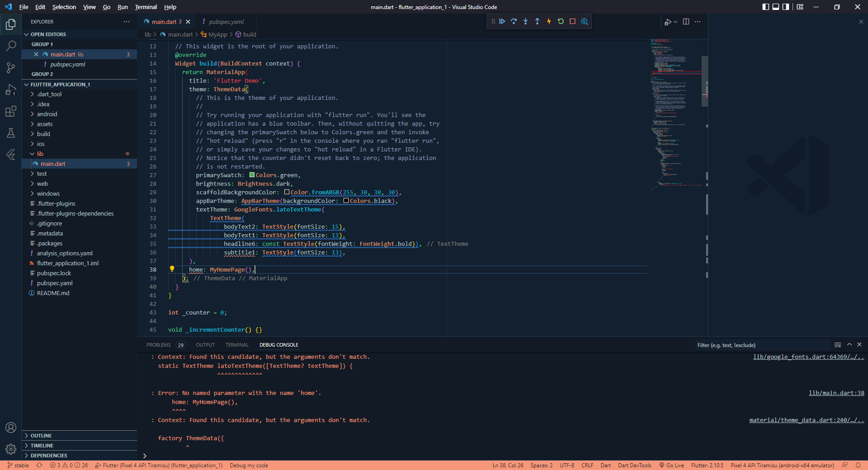Trigger Flutter Hot Reload lightning icon

pyautogui.click(x=549, y=21)
